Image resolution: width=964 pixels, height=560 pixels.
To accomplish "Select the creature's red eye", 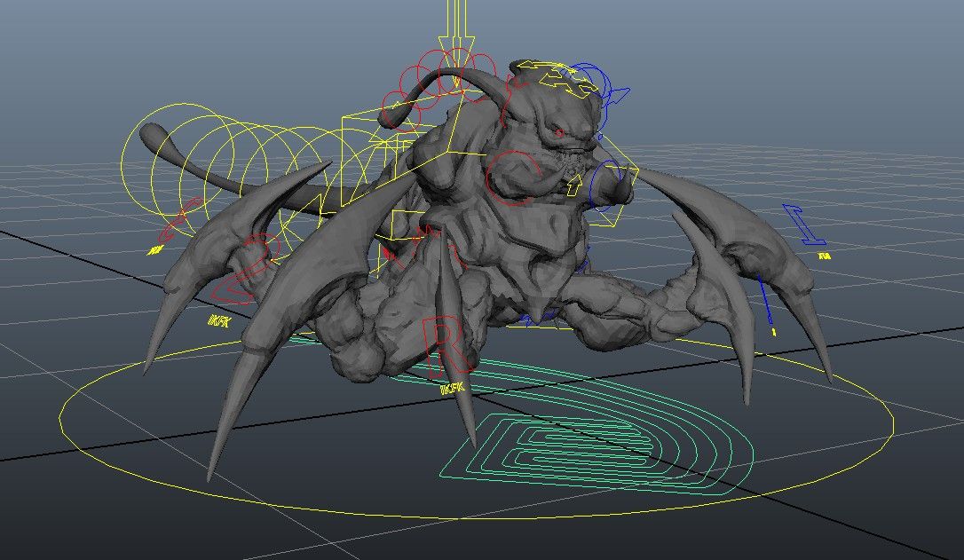I will pyautogui.click(x=558, y=132).
